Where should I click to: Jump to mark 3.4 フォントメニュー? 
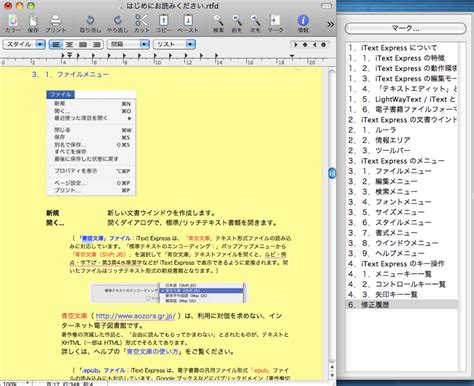(402, 202)
